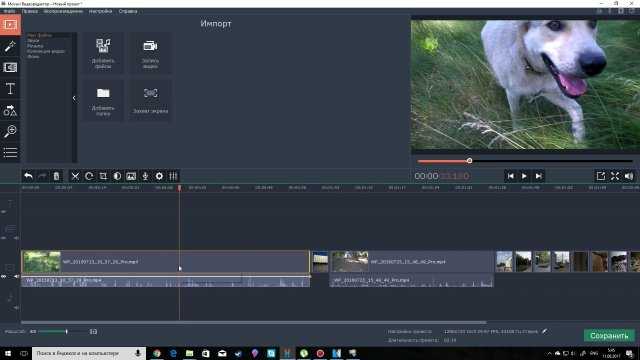Toggle preview volume speaker icon
The height and width of the screenshot is (360, 640).
click(x=629, y=176)
